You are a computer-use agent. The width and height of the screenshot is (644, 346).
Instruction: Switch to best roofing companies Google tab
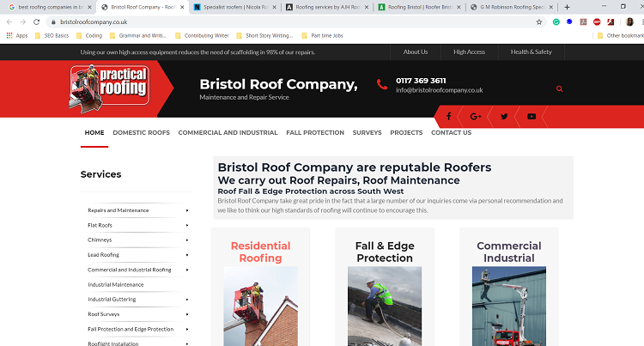49,7
